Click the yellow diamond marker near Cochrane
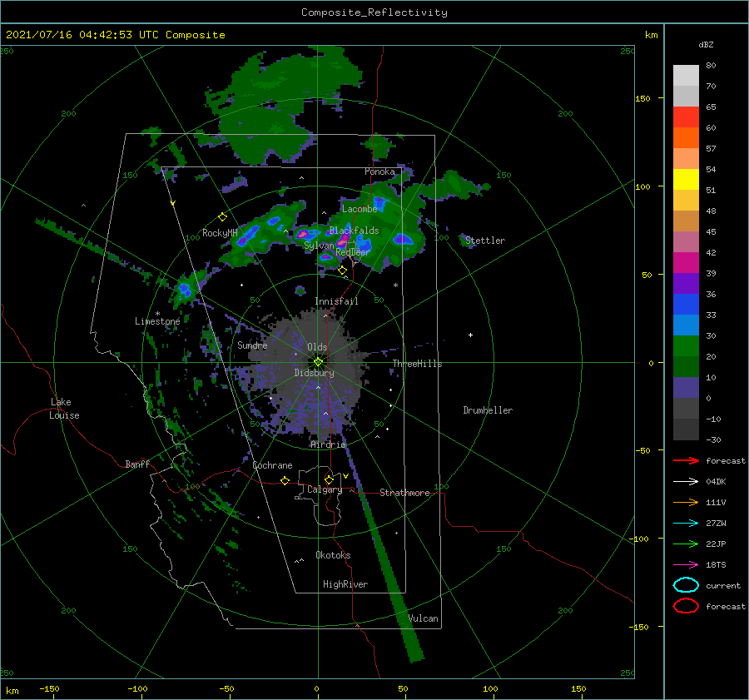Viewport: 749px width, 700px height. pos(285,480)
